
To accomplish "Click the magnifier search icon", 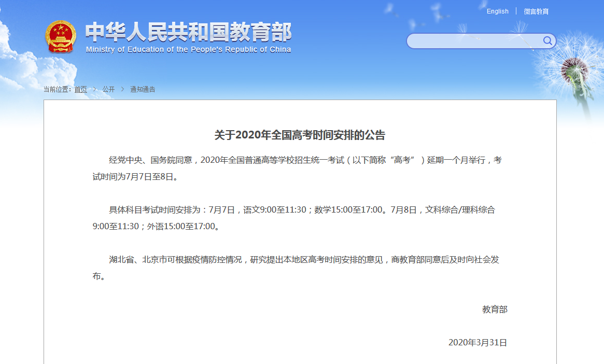I will tap(547, 41).
